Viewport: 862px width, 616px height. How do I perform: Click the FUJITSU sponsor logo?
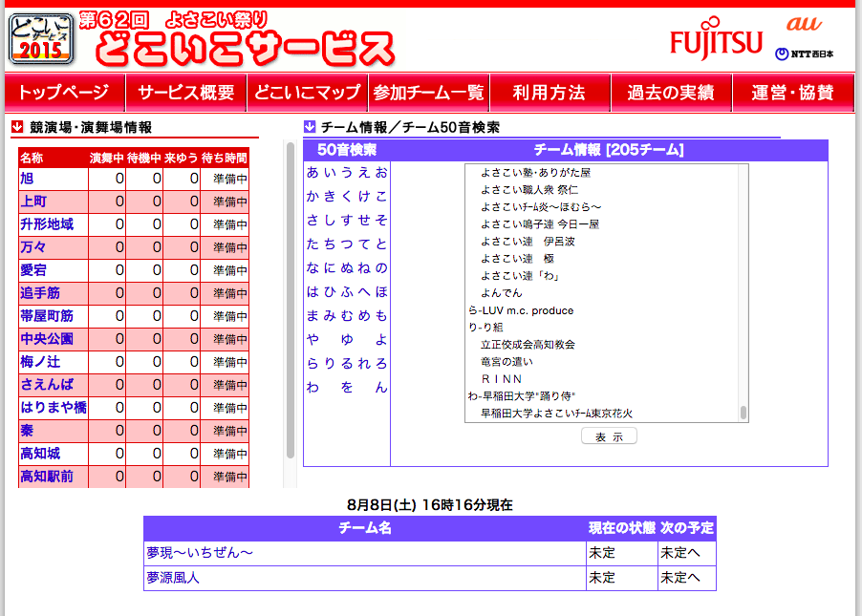(717, 38)
